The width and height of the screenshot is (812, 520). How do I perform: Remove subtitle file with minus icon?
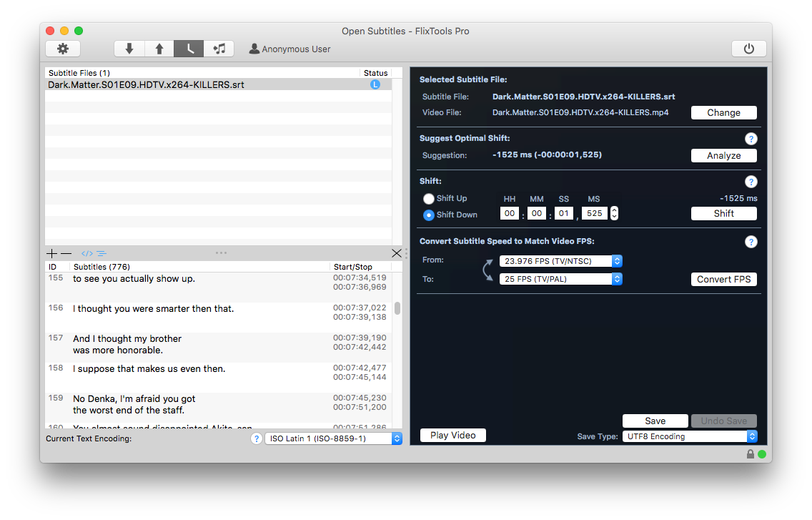(66, 253)
